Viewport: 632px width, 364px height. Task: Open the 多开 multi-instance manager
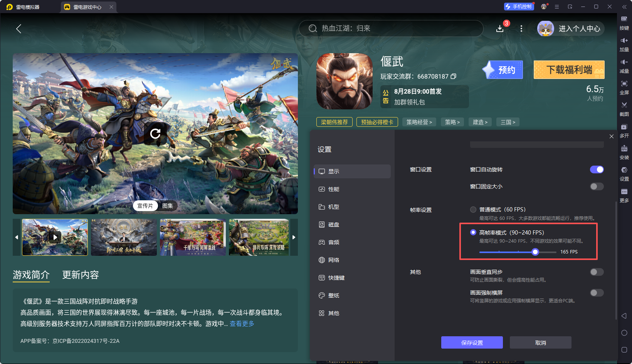pos(624,131)
